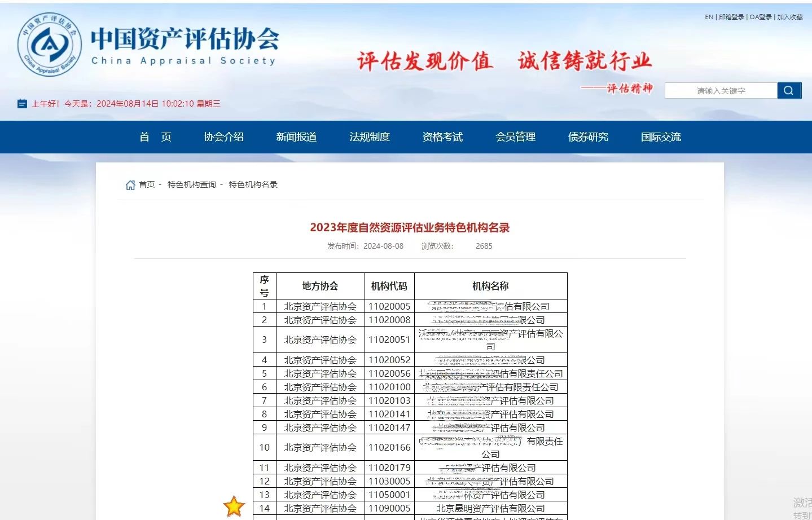This screenshot has width=812, height=520.
Task: Select institution code 11020052
Action: pyautogui.click(x=389, y=360)
